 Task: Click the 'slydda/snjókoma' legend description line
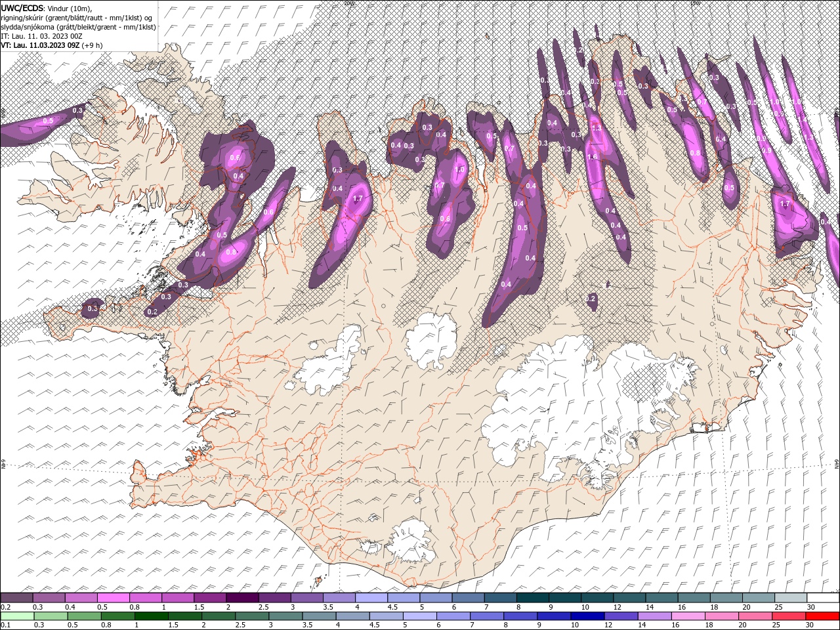pyautogui.click(x=78, y=27)
